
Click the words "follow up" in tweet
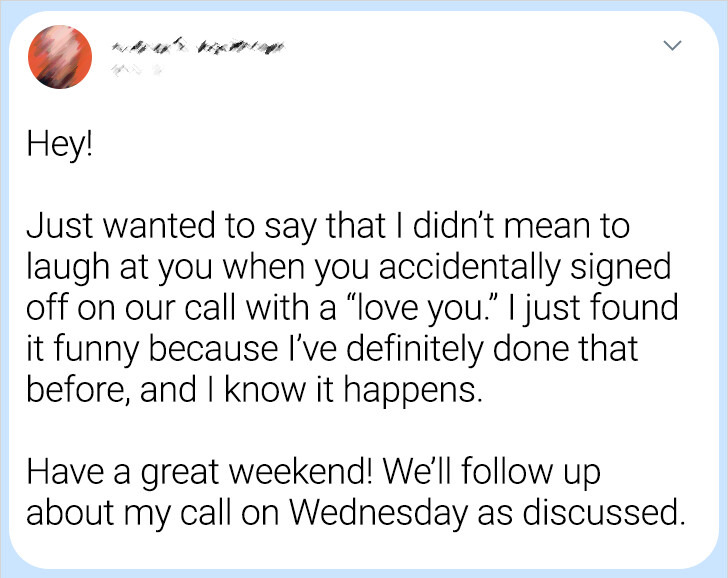tap(531, 473)
